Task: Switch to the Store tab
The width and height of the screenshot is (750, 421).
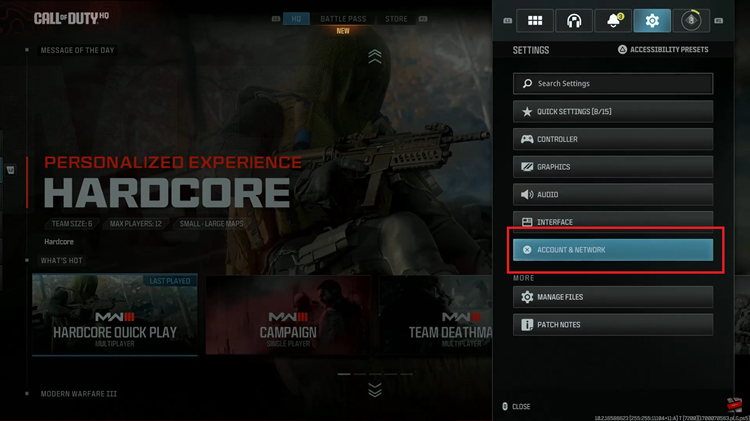Action: coord(396,19)
